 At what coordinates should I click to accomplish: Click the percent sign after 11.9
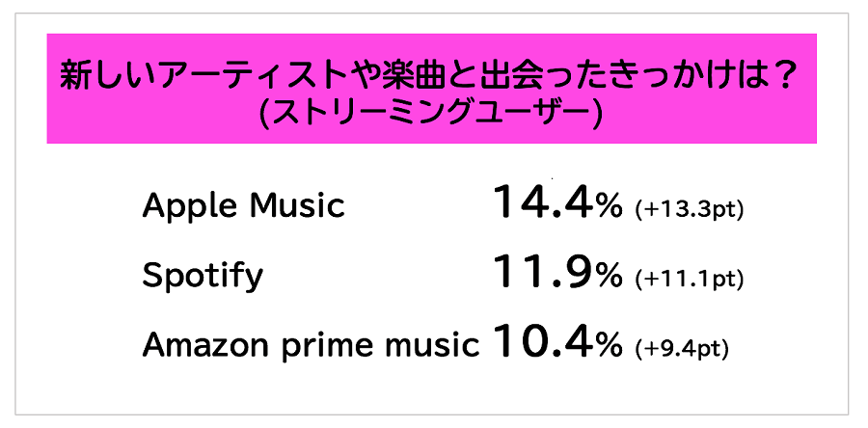610,279
